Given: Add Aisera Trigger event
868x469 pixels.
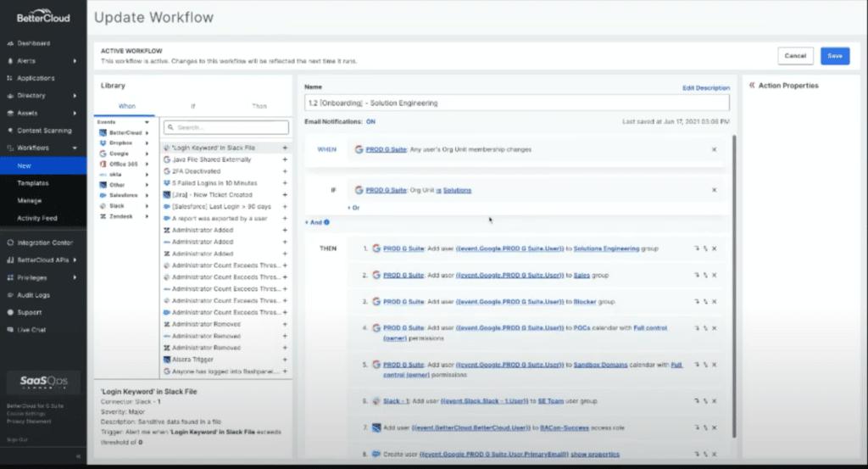Looking at the screenshot, I should pyautogui.click(x=285, y=360).
